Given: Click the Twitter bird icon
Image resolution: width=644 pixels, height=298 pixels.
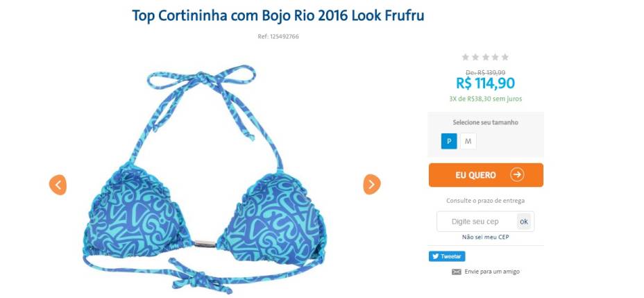Looking at the screenshot, I should click(x=435, y=256).
